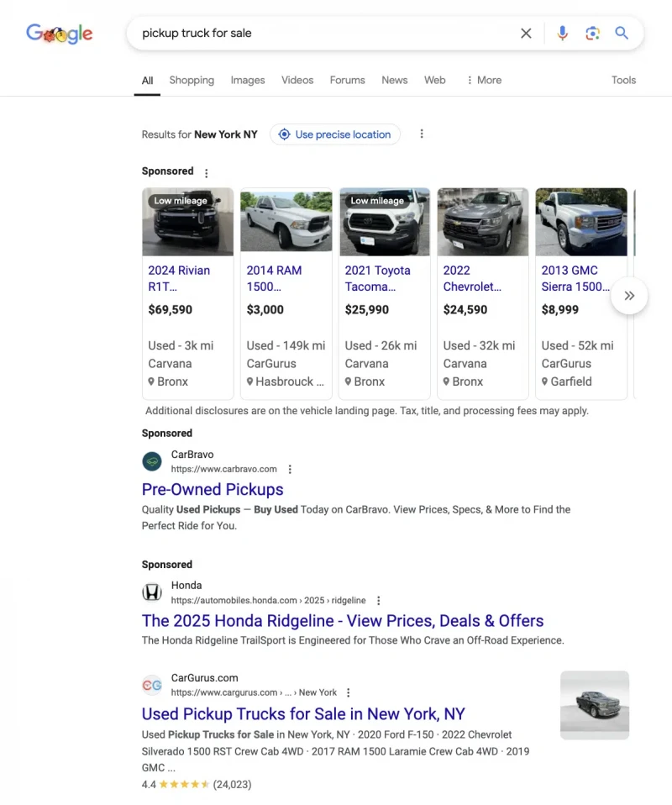Open the 2024 Rivian R1T listing title
This screenshot has height=805, width=672.
click(x=179, y=278)
